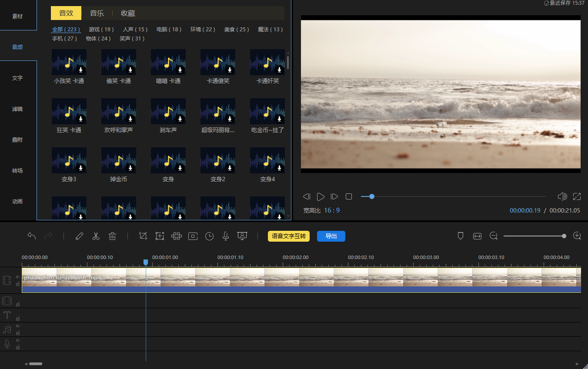Start voice-over with toolbar microphone icon
Viewport: 588px width, 369px height.
(x=226, y=236)
